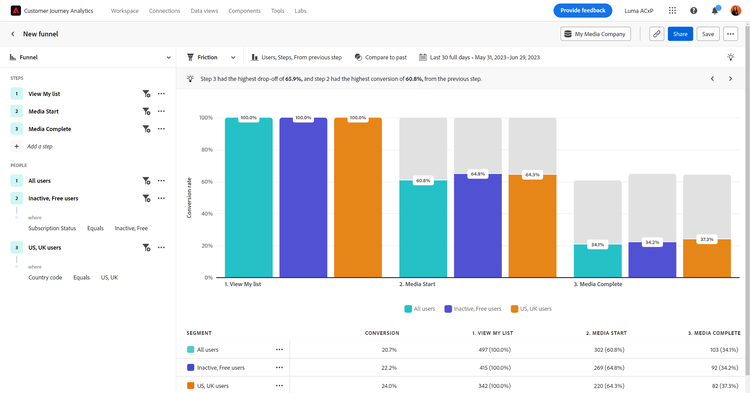The height and width of the screenshot is (393, 750).
Task: Toggle All users legend entry in chart
Action: pos(420,309)
